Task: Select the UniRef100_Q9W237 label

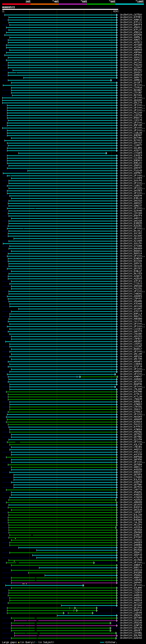Action: (131, 206)
